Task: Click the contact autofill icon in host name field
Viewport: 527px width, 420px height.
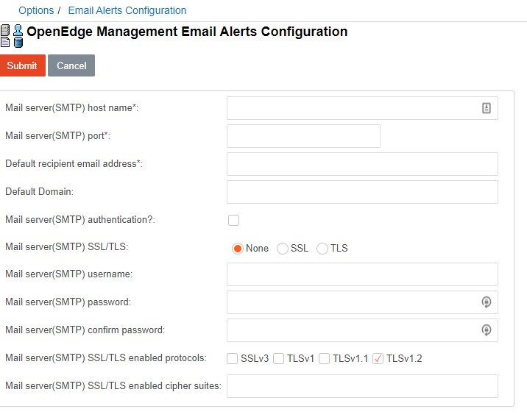Action: (486, 108)
